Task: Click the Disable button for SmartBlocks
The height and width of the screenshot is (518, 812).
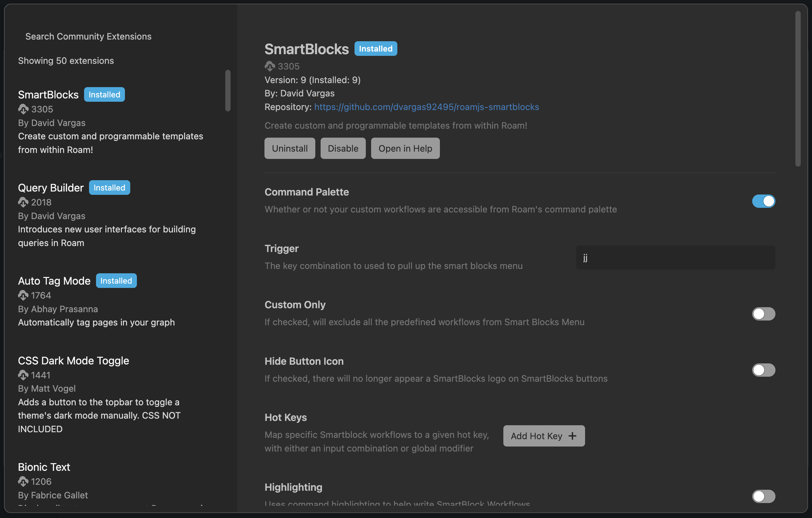Action: click(343, 148)
